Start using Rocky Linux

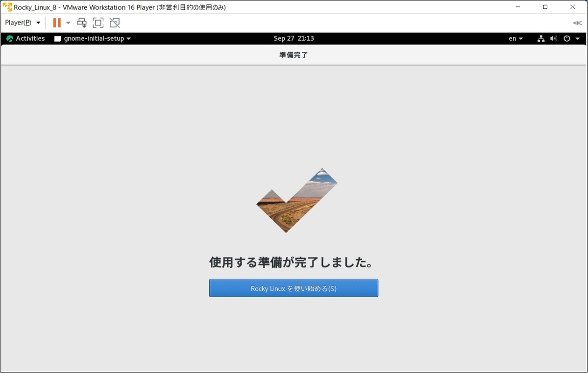(x=294, y=288)
